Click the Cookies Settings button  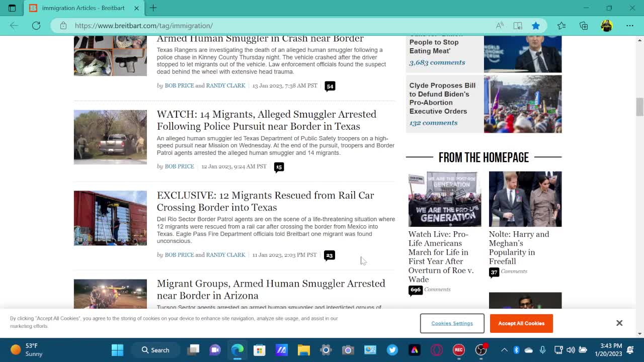coord(452,323)
